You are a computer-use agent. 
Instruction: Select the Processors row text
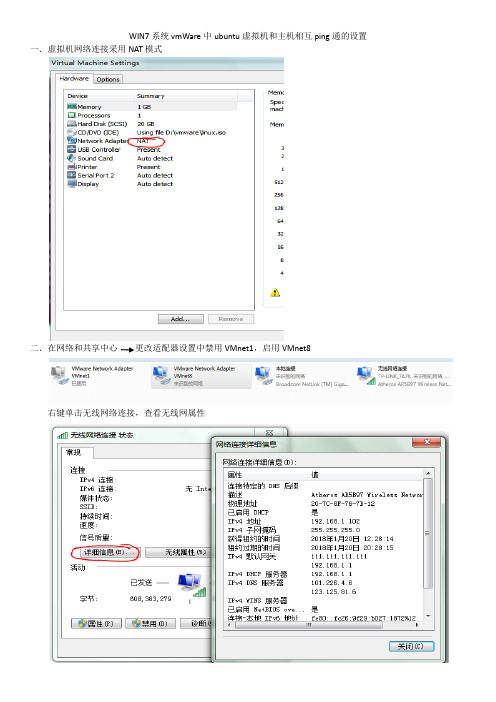coord(94,116)
